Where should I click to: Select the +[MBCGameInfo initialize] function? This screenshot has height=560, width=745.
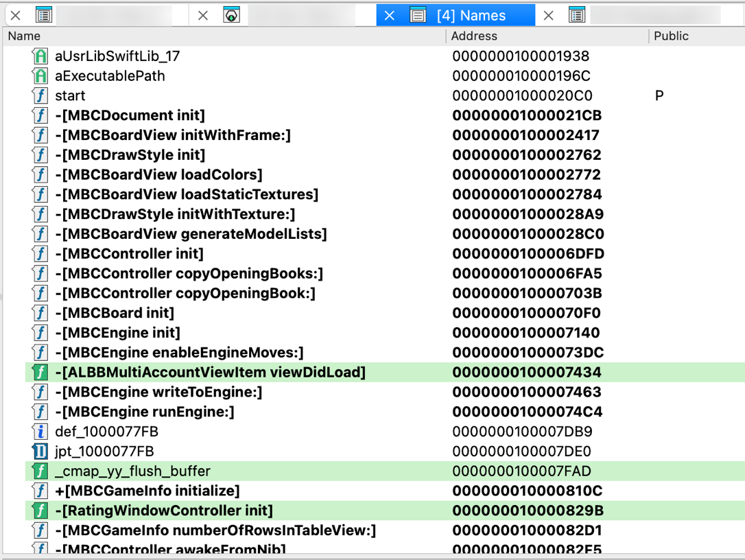[x=147, y=491]
